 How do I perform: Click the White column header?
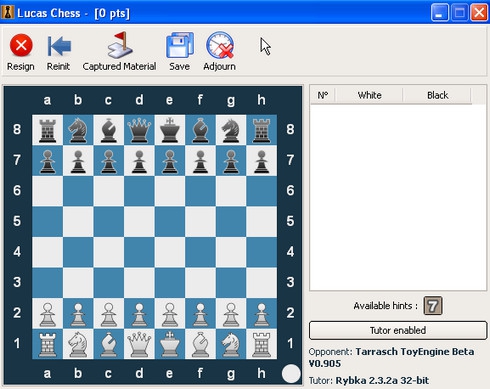[x=369, y=95]
